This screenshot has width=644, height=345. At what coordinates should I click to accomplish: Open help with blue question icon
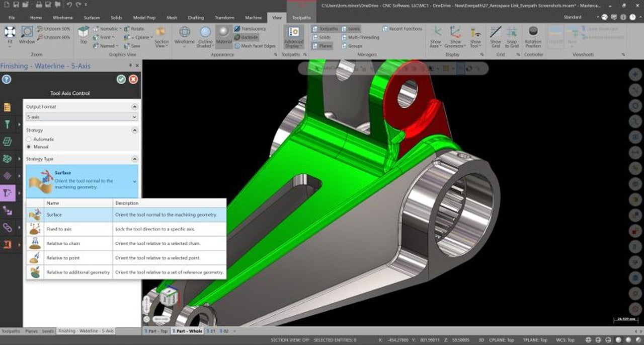coord(7,79)
